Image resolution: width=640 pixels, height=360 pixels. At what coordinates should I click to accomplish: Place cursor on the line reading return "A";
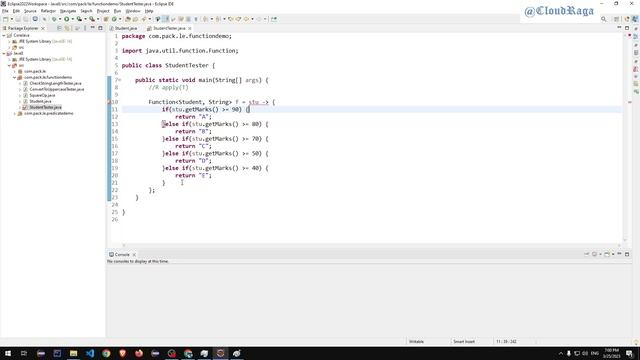click(193, 117)
